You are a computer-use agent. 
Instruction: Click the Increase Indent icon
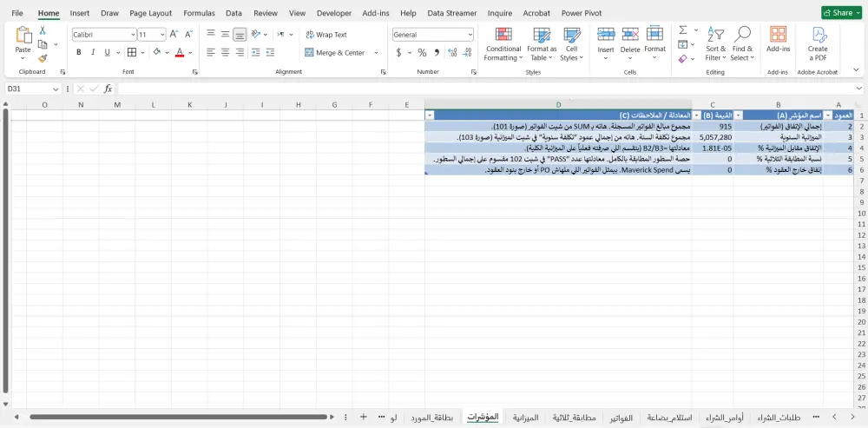point(270,53)
